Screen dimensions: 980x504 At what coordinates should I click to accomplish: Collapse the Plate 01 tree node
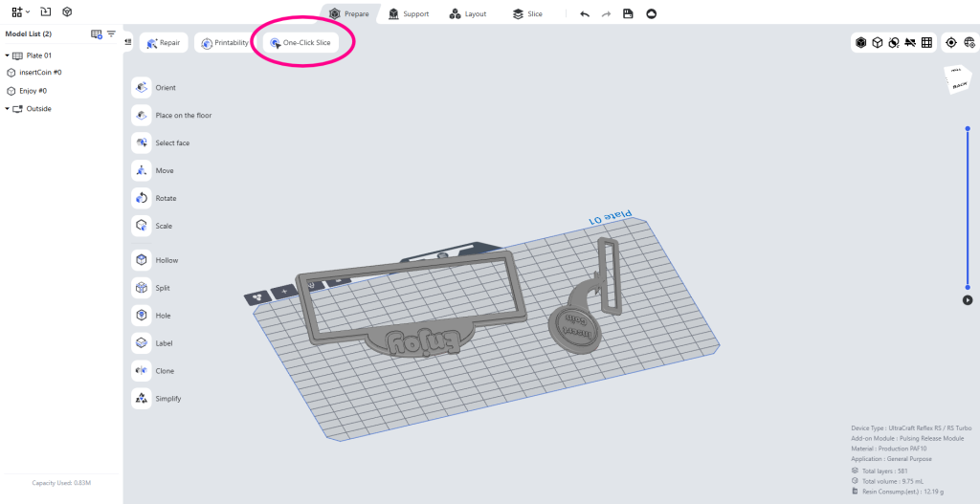(7, 55)
